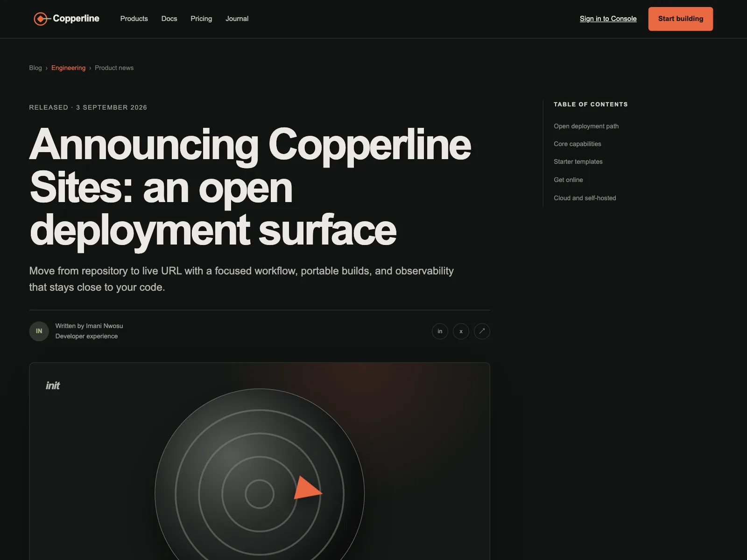This screenshot has height=560, width=747.
Task: Jump to Open deployment path section
Action: 586,126
